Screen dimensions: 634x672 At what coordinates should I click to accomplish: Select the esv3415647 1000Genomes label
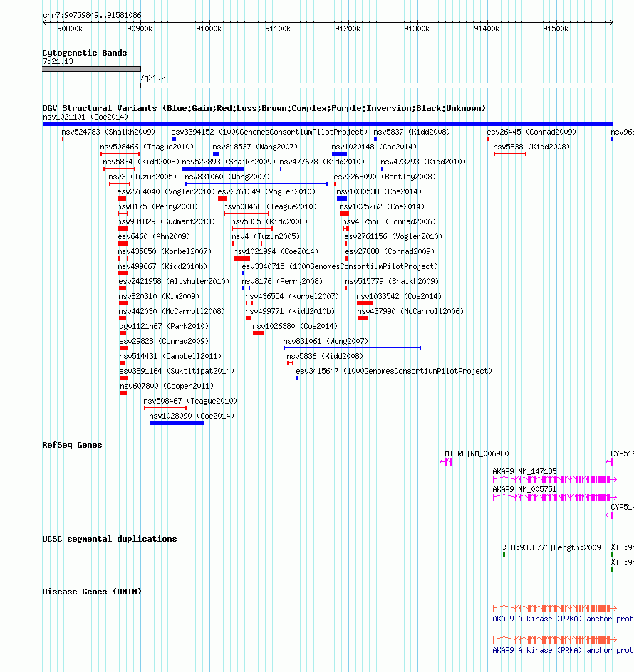tap(394, 372)
